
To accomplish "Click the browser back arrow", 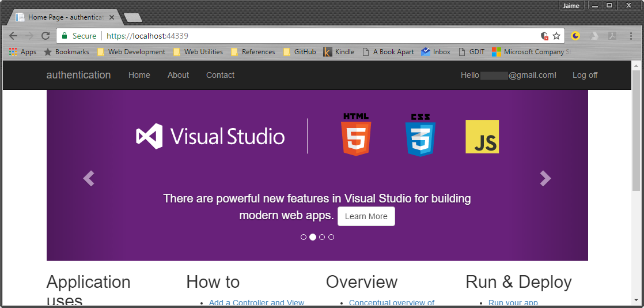I will [13, 36].
